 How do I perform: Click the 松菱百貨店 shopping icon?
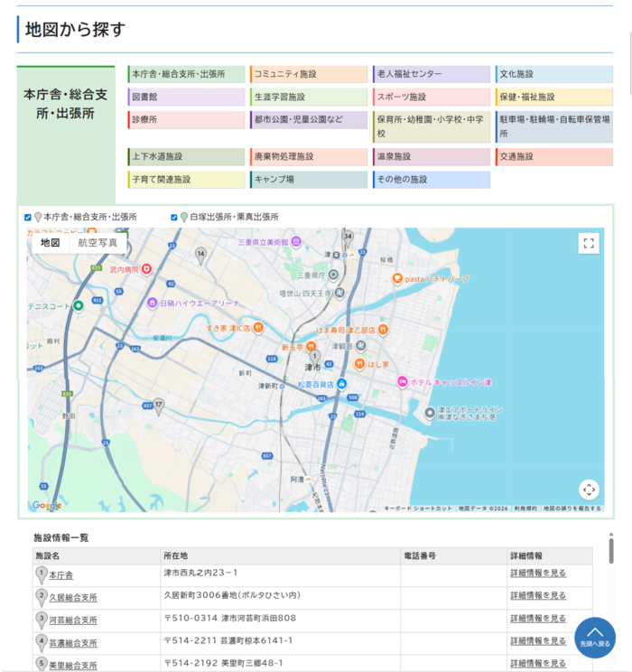pos(341,384)
